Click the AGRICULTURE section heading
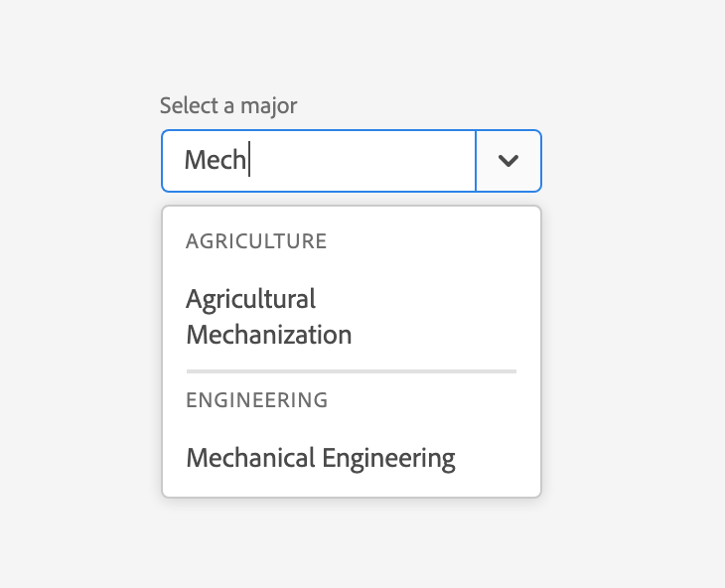This screenshot has height=588, width=725. 256,241
